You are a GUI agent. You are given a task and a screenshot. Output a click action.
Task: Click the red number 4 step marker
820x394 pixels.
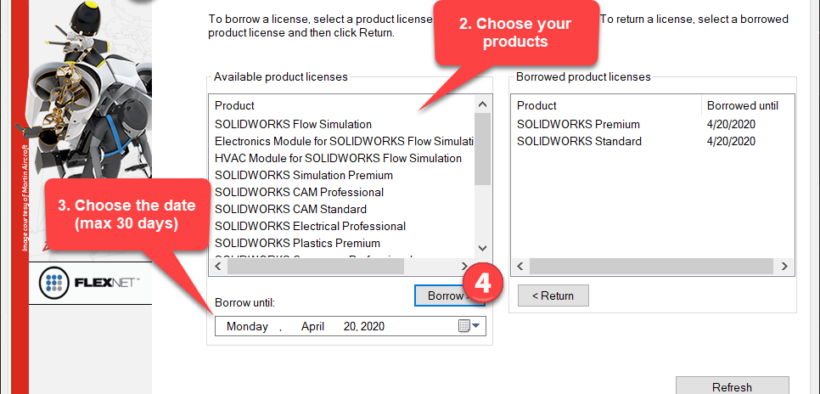[482, 283]
